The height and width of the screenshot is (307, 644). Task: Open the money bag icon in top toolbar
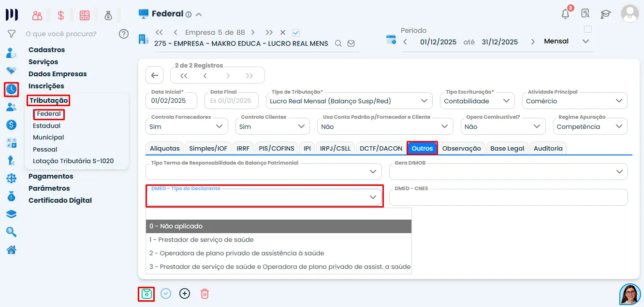coord(109,14)
